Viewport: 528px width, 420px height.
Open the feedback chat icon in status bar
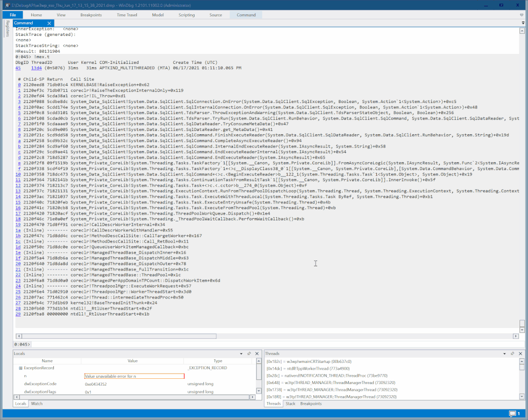[513, 414]
